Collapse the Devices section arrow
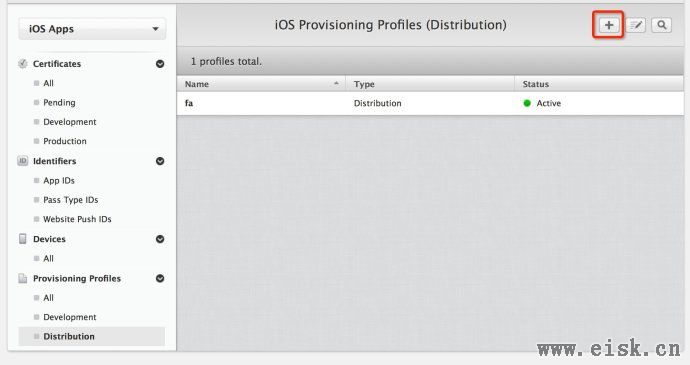The width and height of the screenshot is (690, 365). pos(160,239)
